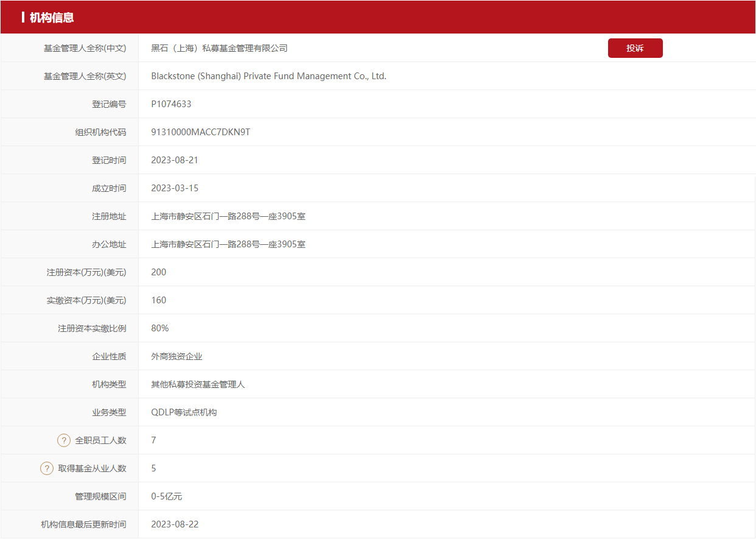Click the 管理规模区间 label
Screen dimensions: 756x539
[x=101, y=496]
